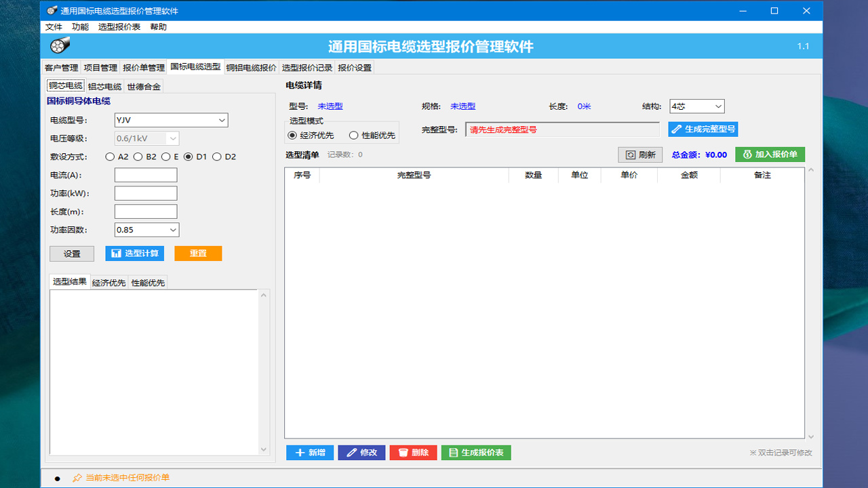Select the 选型结果 results tab

(x=70, y=281)
